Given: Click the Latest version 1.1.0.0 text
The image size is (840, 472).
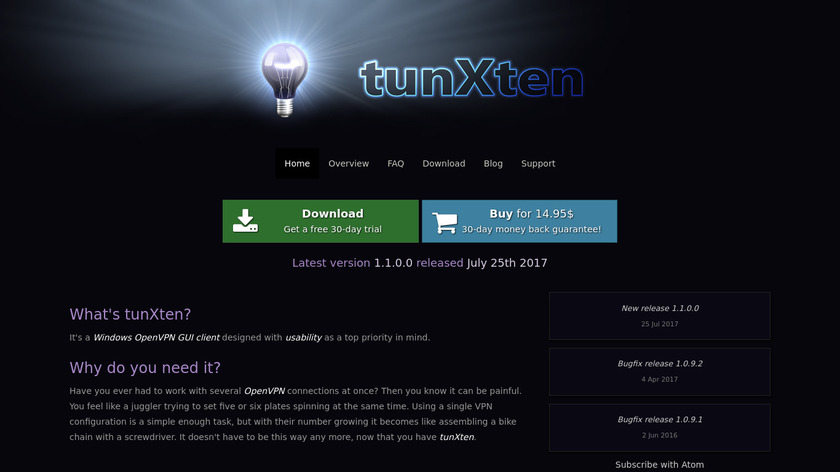Looking at the screenshot, I should (x=352, y=263).
